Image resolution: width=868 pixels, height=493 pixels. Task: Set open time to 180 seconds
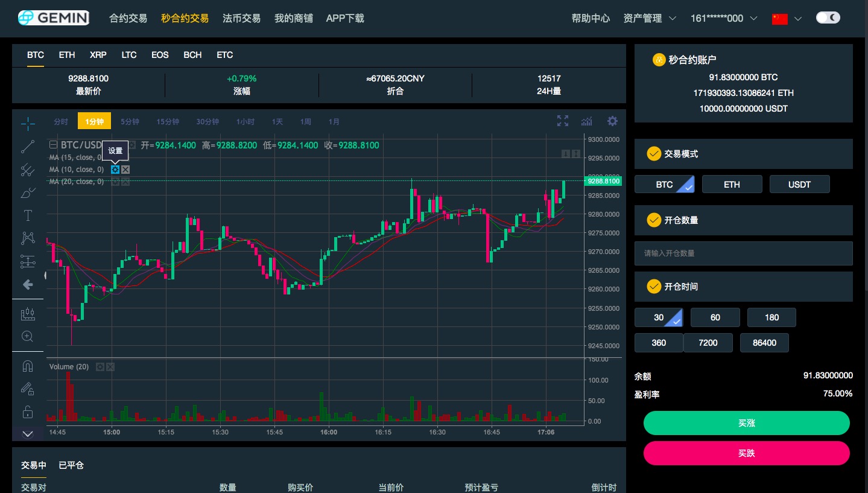click(771, 317)
